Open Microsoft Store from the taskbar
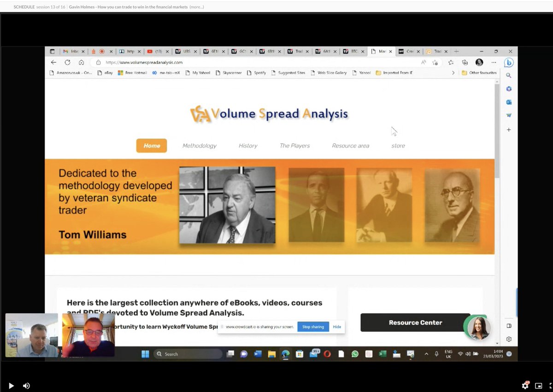553x392 pixels. pyautogui.click(x=299, y=354)
